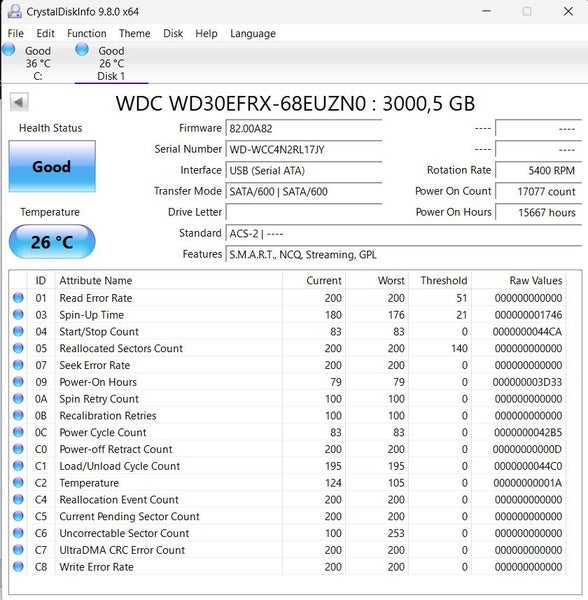Click status orb for Power-On Hours row
The width and height of the screenshot is (588, 600).
(x=18, y=382)
